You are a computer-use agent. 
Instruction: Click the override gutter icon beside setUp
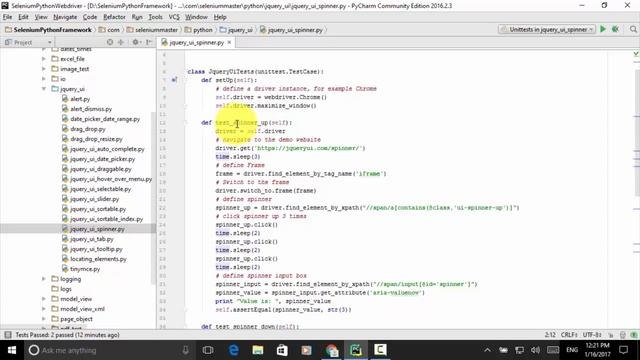click(x=174, y=80)
